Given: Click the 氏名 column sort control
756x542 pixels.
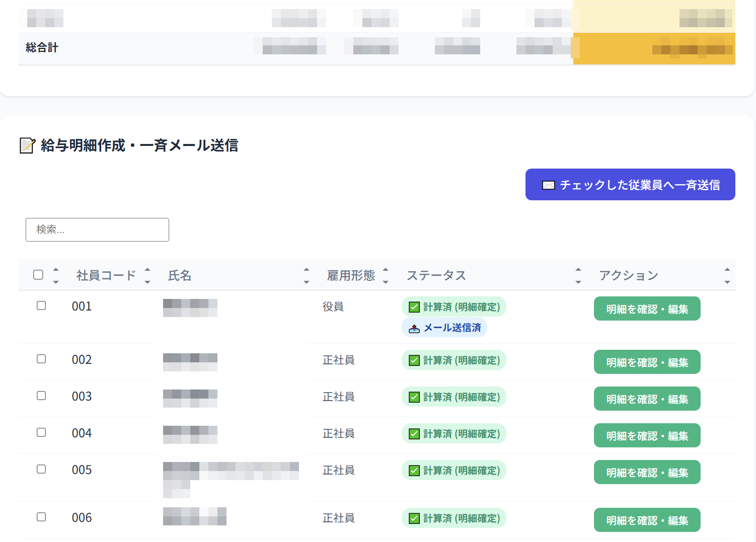Looking at the screenshot, I should pos(307,275).
